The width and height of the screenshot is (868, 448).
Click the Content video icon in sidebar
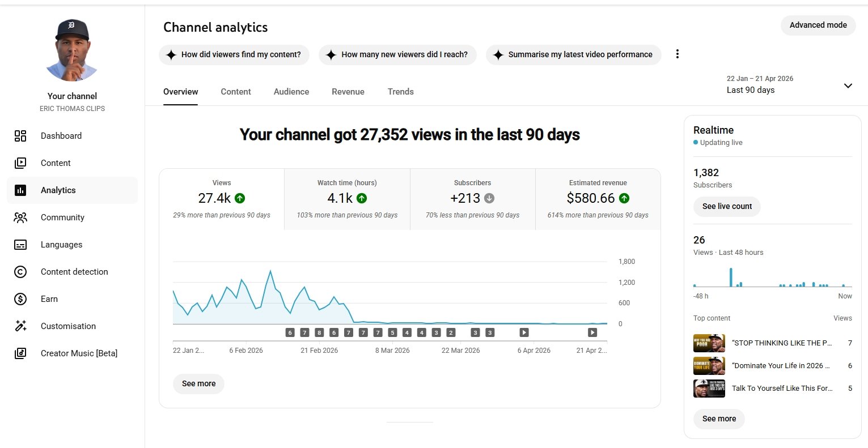click(x=20, y=163)
